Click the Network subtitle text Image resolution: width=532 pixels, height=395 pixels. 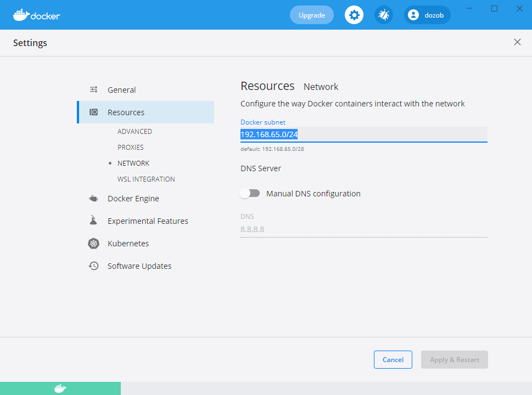tap(321, 87)
